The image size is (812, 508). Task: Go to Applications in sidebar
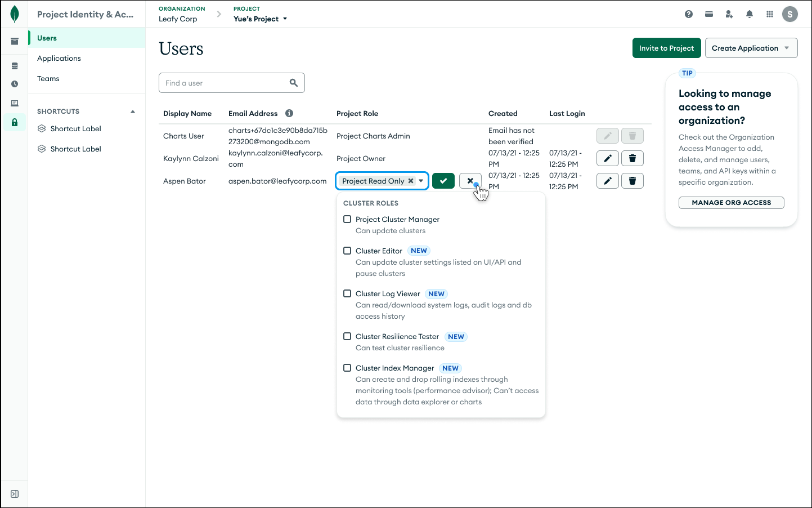59,59
